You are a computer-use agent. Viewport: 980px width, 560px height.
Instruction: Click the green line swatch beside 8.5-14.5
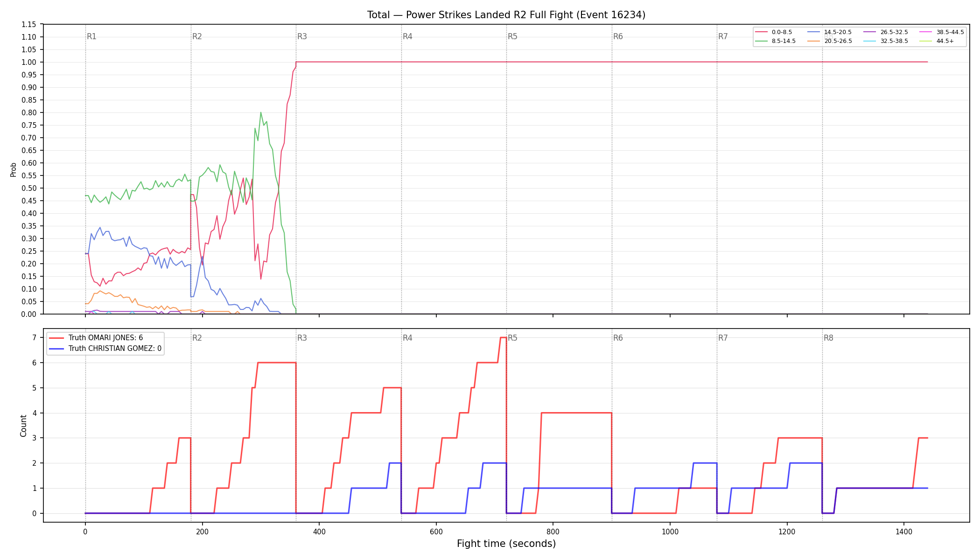coord(762,41)
